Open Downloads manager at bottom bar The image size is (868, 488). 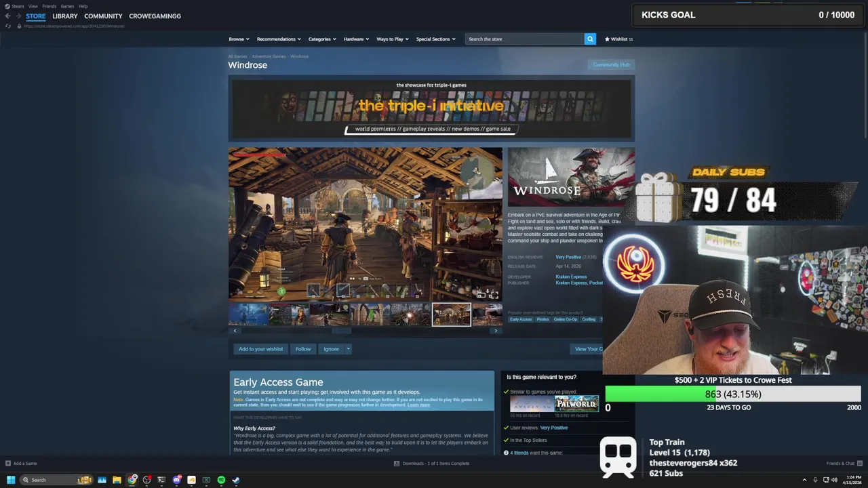tap(431, 464)
